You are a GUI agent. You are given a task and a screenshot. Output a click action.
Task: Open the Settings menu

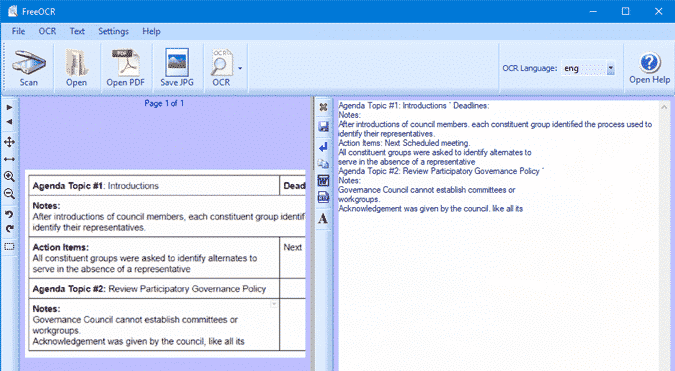click(x=113, y=31)
